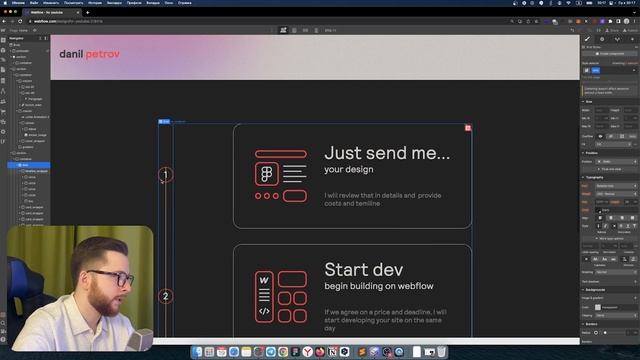Click the red element icon on card 1
The height and width of the screenshot is (360, 640).
coord(468,128)
